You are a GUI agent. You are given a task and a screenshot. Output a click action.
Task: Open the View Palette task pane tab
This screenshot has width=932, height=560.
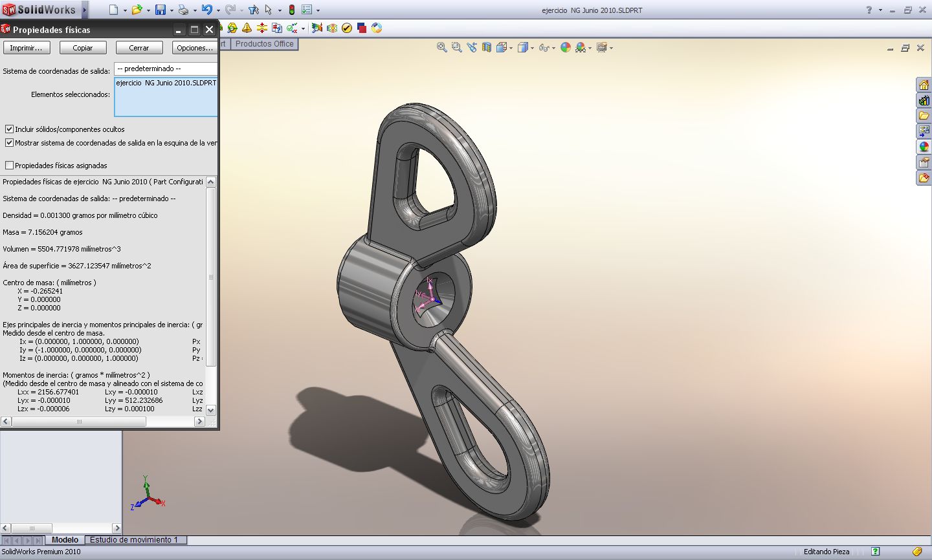[924, 131]
